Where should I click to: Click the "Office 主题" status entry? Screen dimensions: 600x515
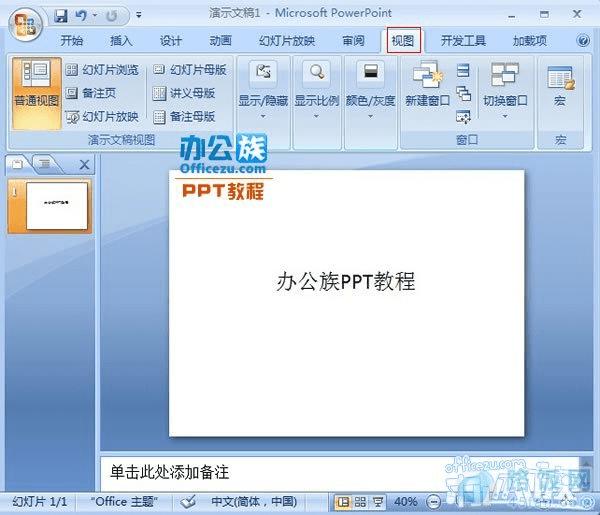point(124,501)
